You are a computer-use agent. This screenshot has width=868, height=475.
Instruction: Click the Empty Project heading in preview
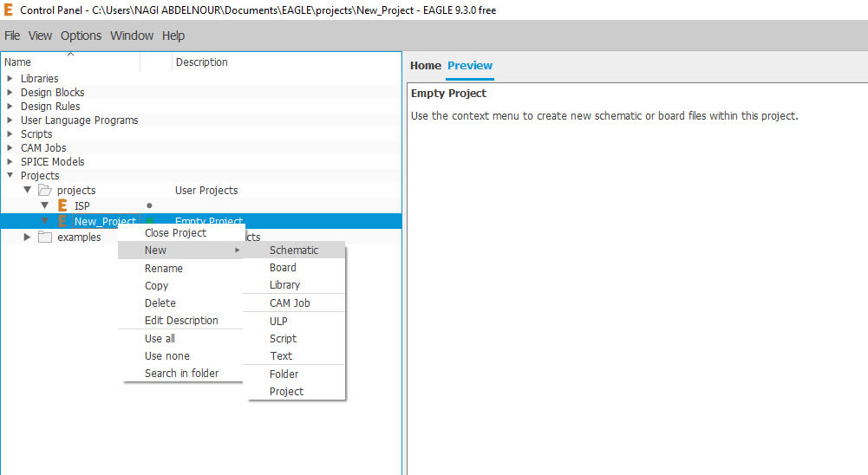tap(448, 94)
